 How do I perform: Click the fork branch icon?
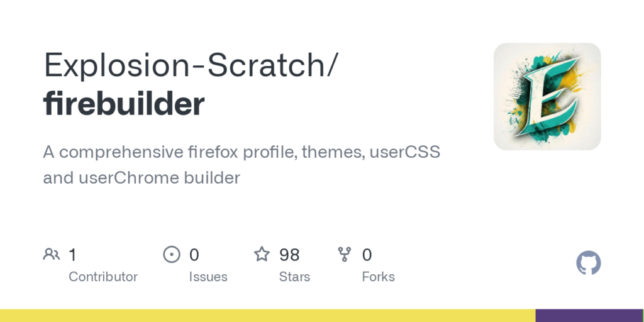point(345,255)
